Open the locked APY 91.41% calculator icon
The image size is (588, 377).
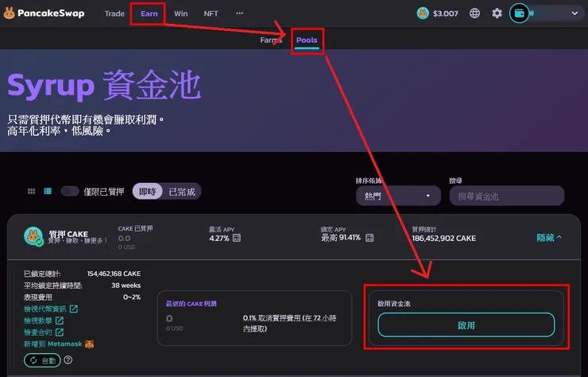tap(369, 238)
